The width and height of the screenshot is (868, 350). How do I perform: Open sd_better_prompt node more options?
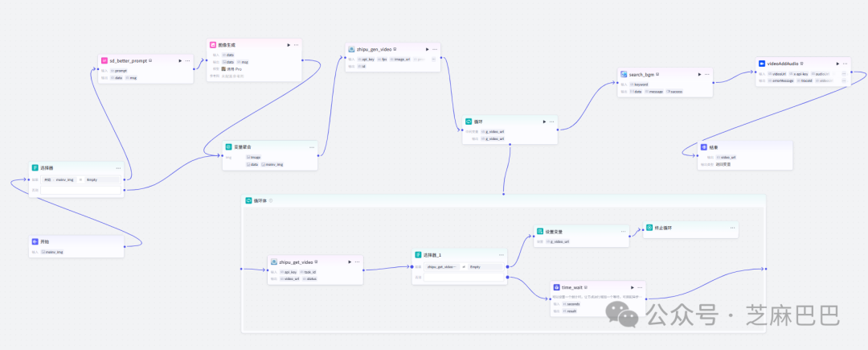coord(187,61)
